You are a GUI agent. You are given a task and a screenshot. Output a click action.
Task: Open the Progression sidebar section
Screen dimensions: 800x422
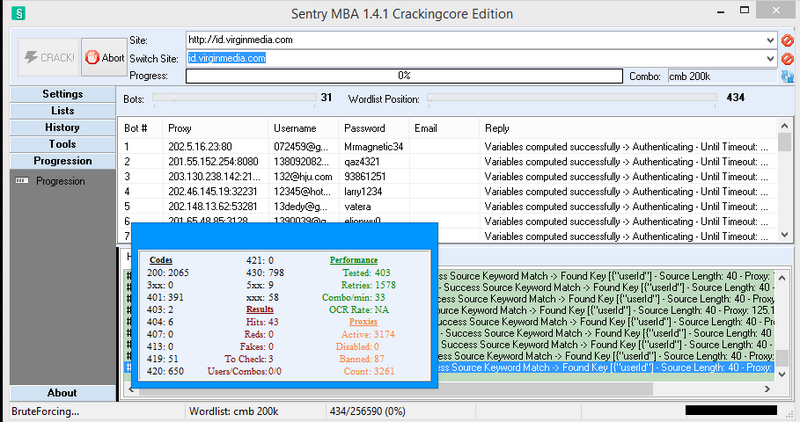tap(63, 161)
